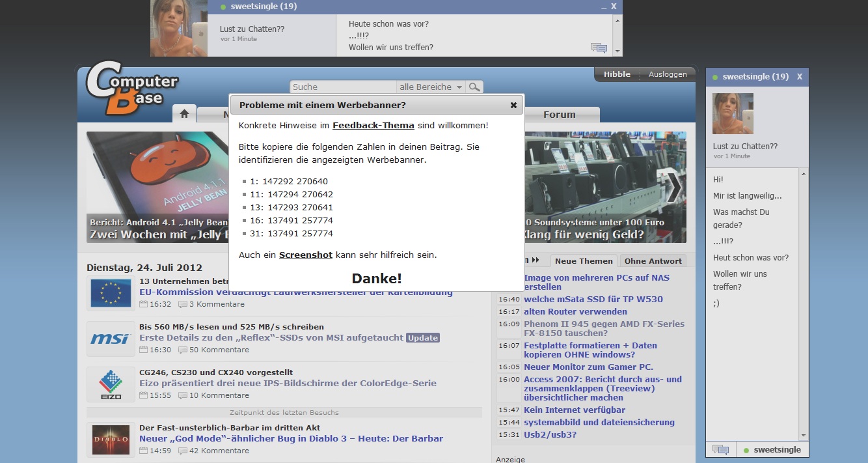Open forum thread 'welche mSata SSD für TP W530'
Viewport: 868px width, 463px height.
point(593,299)
